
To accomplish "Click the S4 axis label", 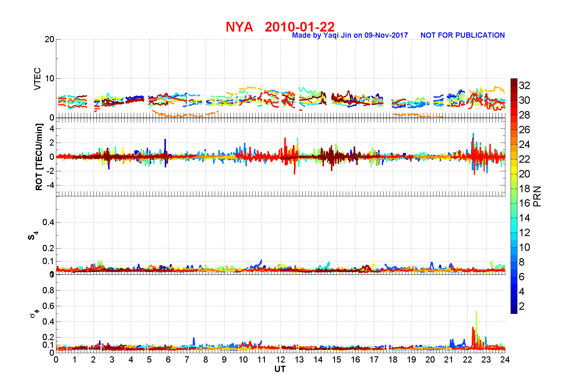I will (x=33, y=236).
